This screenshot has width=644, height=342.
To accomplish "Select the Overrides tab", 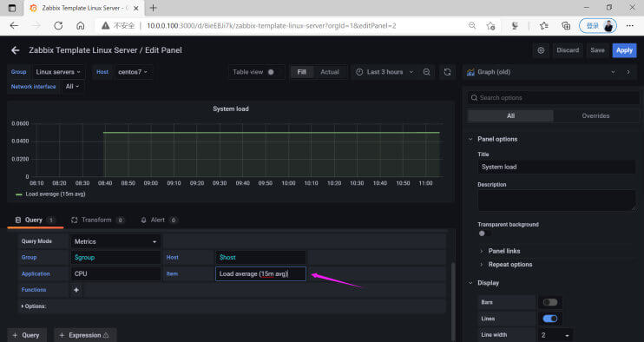I will pos(595,115).
